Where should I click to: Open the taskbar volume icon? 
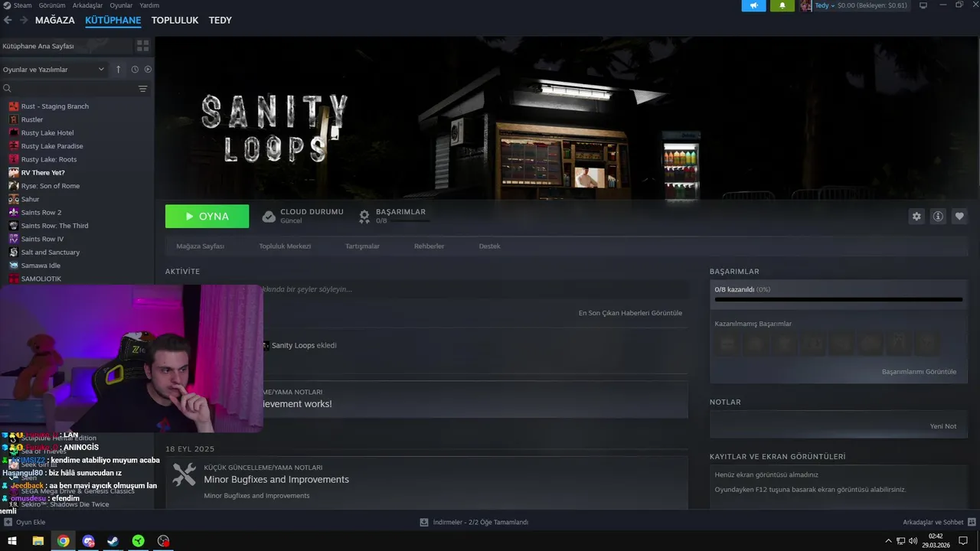(913, 541)
